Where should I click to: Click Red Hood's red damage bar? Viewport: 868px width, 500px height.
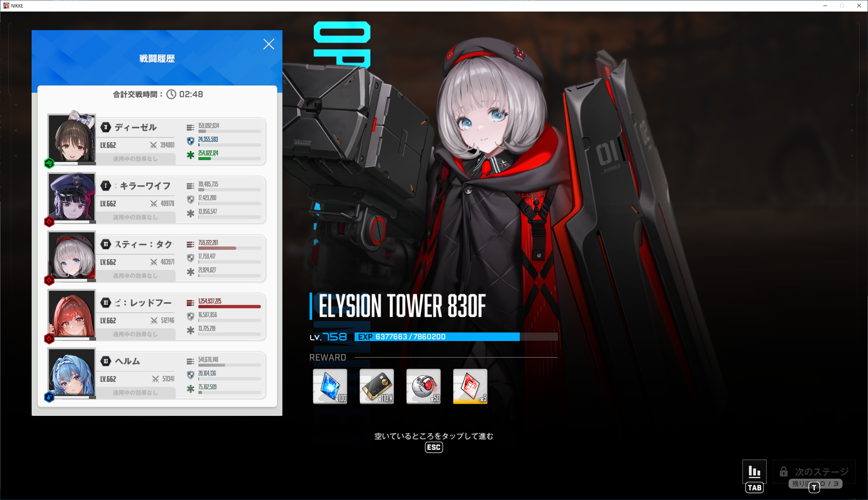click(229, 306)
